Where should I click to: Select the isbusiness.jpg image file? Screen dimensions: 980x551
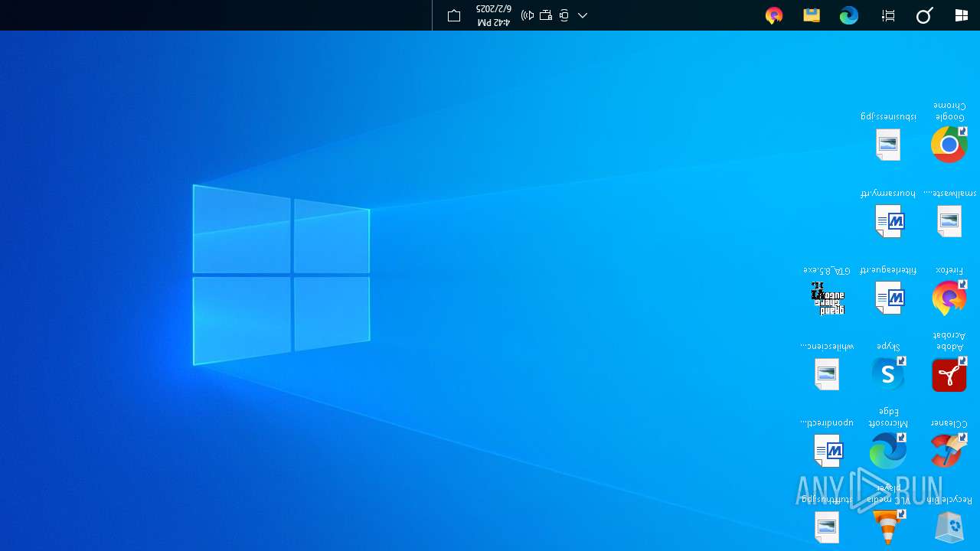pos(888,136)
